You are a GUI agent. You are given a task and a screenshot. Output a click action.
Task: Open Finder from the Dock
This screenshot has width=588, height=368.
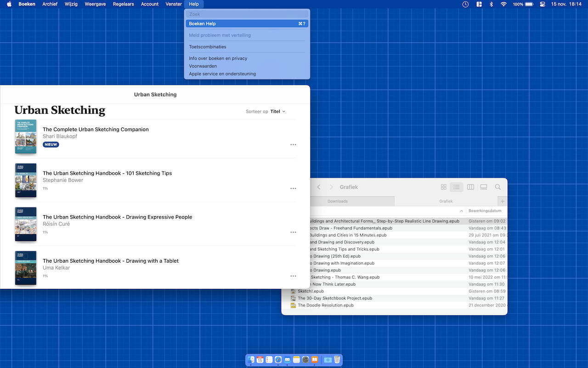pyautogui.click(x=251, y=360)
